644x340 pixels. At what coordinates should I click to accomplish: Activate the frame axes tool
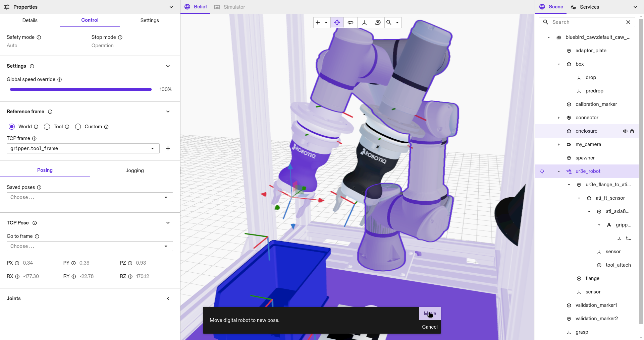[x=364, y=22]
